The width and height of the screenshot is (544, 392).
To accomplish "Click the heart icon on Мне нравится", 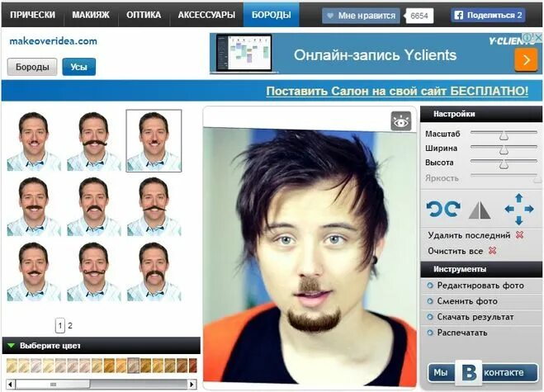I will pyautogui.click(x=330, y=16).
